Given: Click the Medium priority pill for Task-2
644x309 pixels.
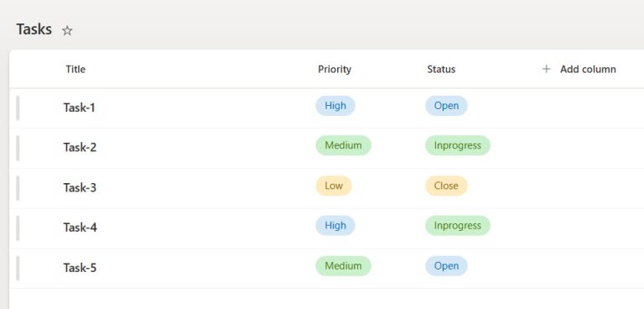Looking at the screenshot, I should click(x=343, y=145).
